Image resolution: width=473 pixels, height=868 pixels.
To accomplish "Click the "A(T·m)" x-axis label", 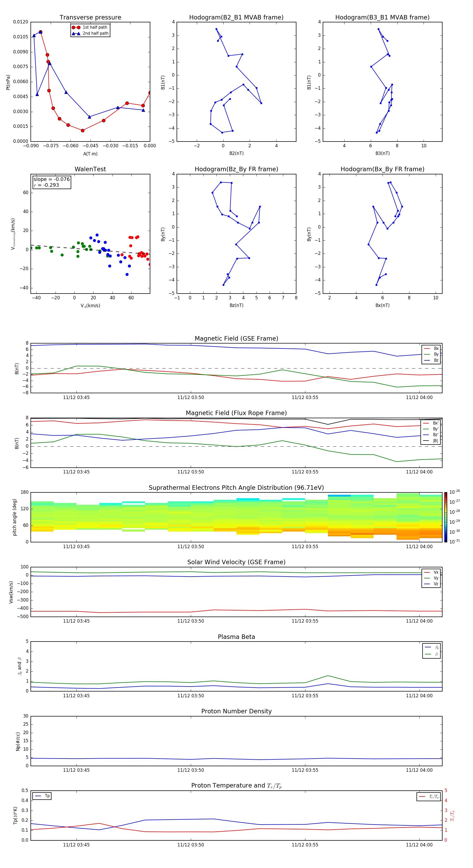I will [x=90, y=154].
